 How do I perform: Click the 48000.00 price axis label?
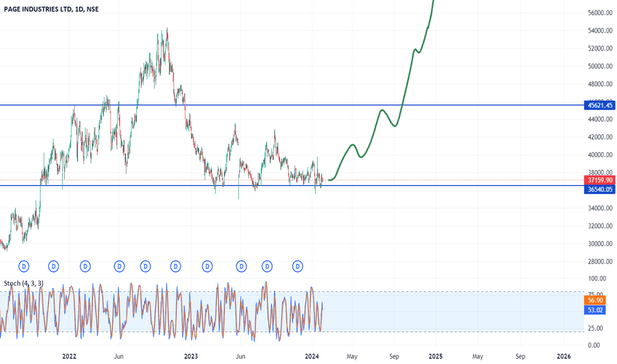click(600, 84)
